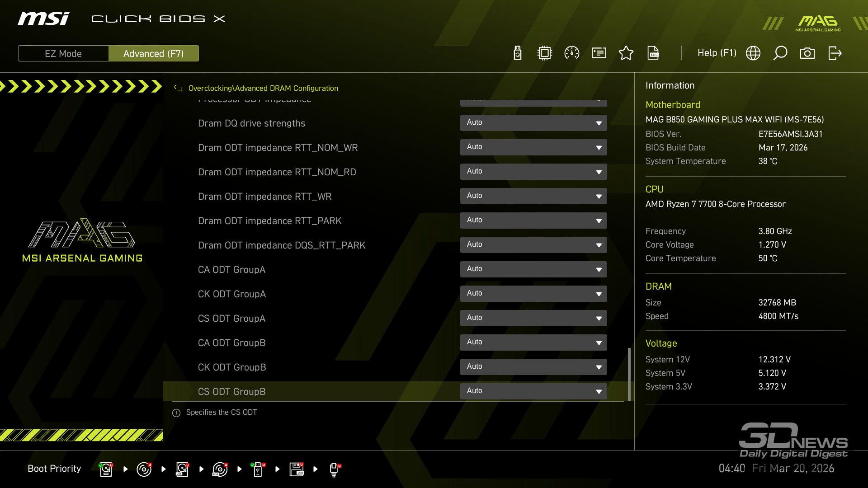The image size is (868, 488).
Task: Switch to EZ Mode
Action: tap(63, 53)
